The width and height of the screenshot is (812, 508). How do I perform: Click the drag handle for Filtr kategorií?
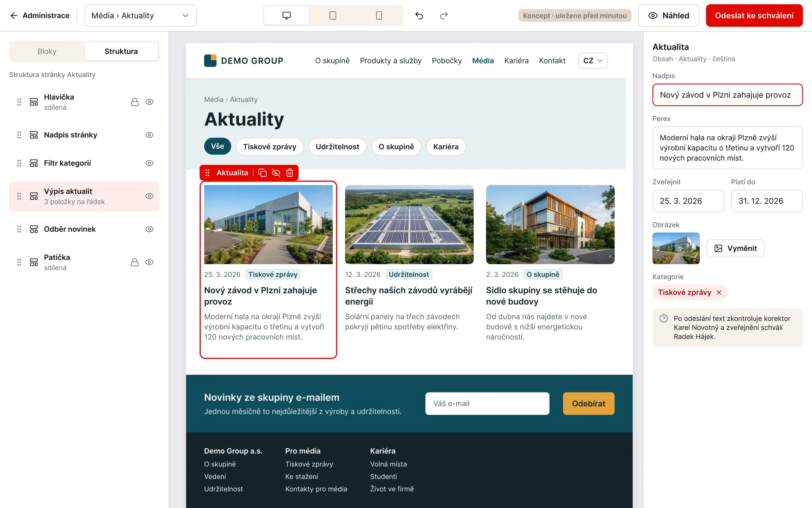pyautogui.click(x=19, y=163)
